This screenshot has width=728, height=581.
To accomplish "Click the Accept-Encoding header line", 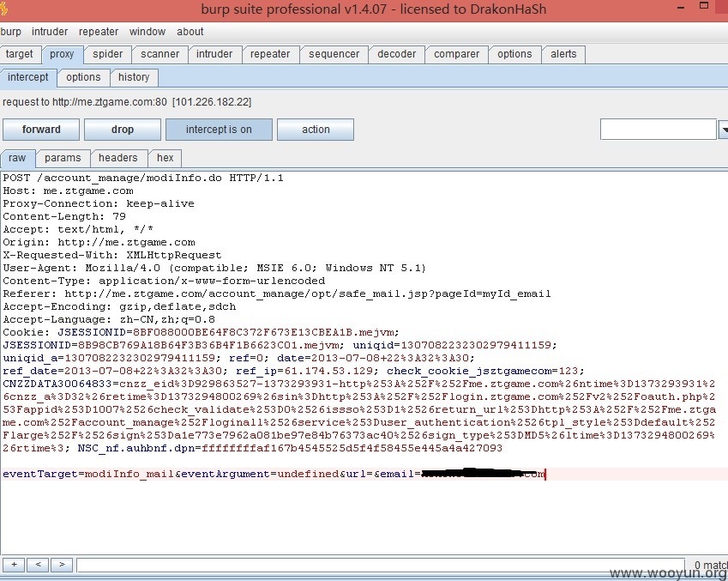I will (x=119, y=306).
